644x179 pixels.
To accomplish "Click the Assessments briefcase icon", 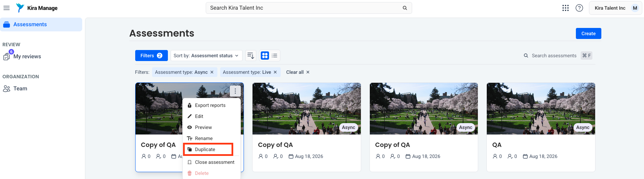I will [x=7, y=24].
